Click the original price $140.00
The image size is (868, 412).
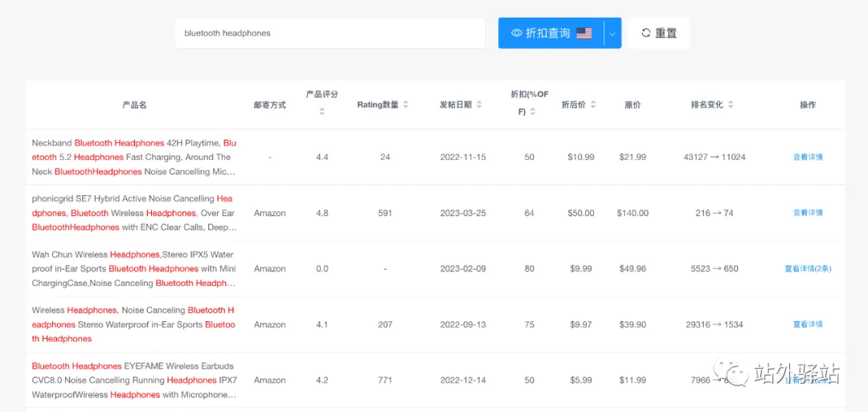[633, 213]
